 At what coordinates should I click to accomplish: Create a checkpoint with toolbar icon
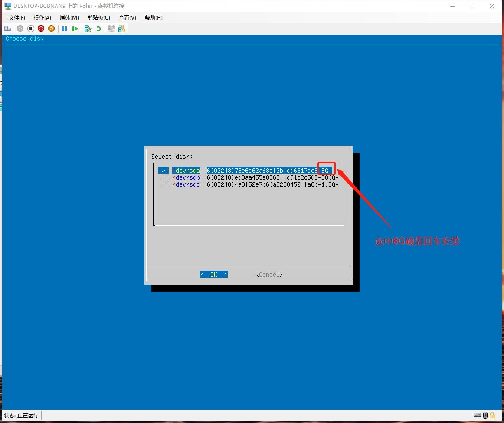tap(88, 29)
